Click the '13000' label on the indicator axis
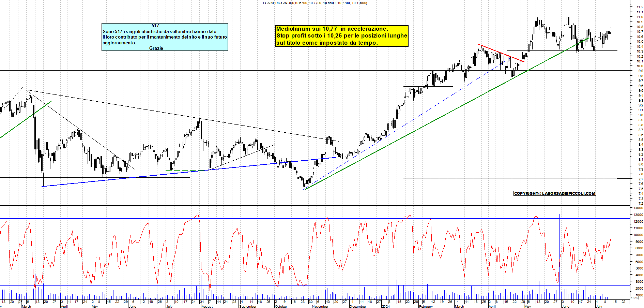 coord(638,215)
